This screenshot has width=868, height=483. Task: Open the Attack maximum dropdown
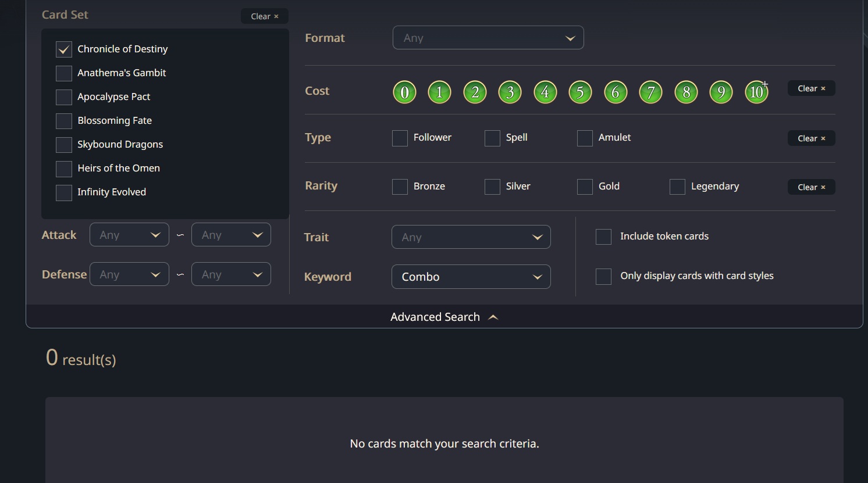[231, 235]
